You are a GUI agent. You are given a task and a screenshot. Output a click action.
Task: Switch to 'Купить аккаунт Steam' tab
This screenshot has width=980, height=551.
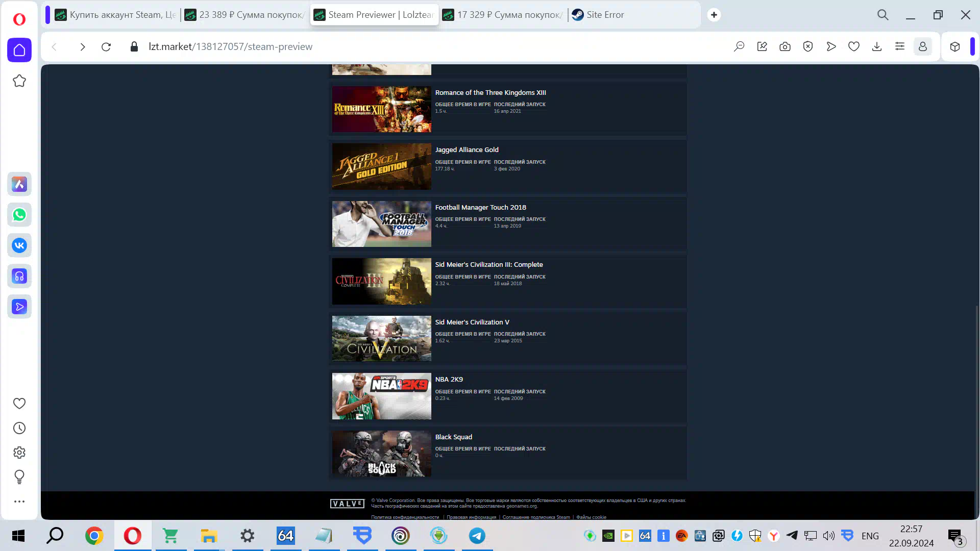pyautogui.click(x=115, y=15)
